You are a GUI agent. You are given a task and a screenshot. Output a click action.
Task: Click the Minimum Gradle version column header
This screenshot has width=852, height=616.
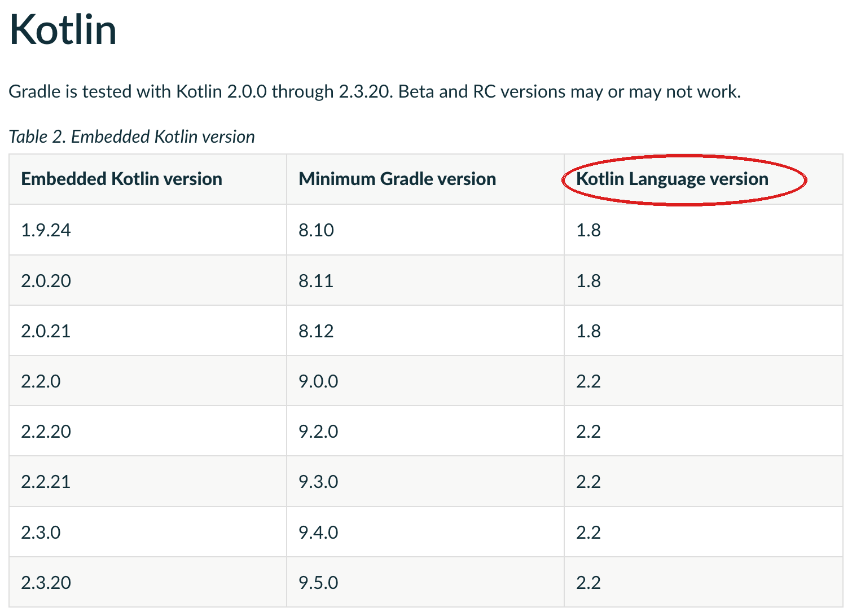pos(397,179)
